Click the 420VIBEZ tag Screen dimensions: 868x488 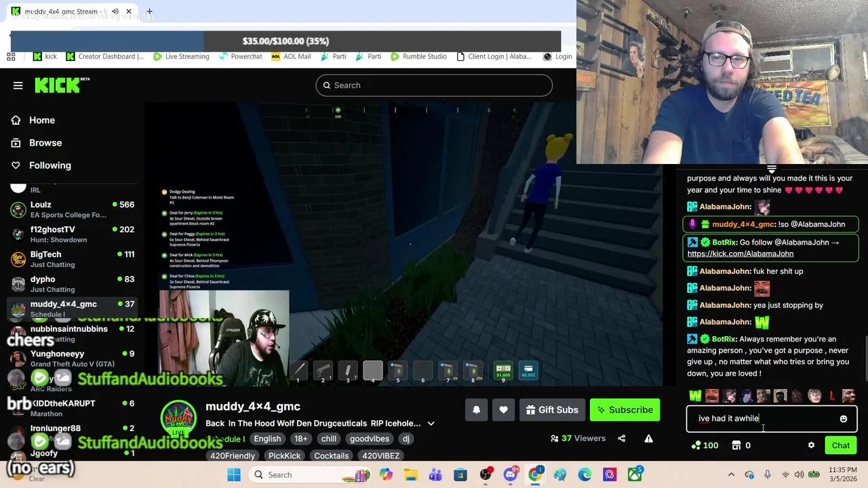click(380, 455)
